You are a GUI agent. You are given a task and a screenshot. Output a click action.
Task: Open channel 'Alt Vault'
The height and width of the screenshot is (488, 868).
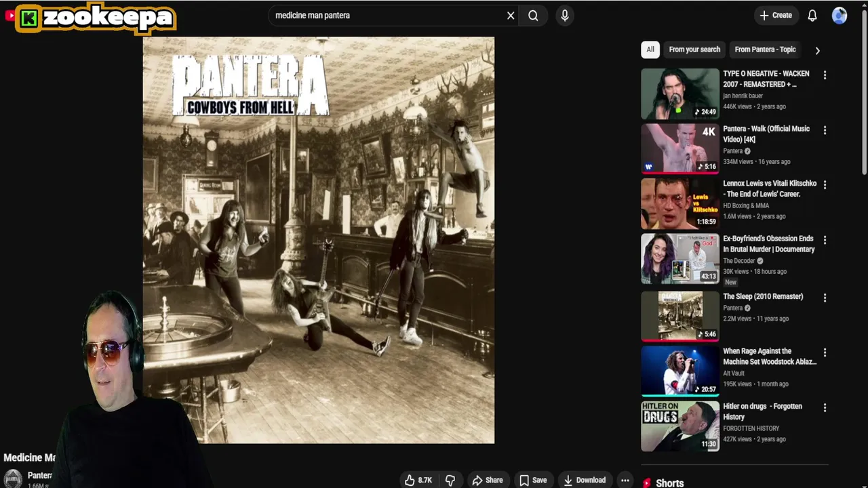pos(734,373)
